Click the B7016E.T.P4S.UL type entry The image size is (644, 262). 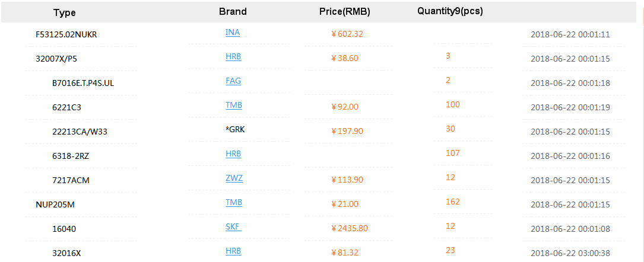[83, 83]
